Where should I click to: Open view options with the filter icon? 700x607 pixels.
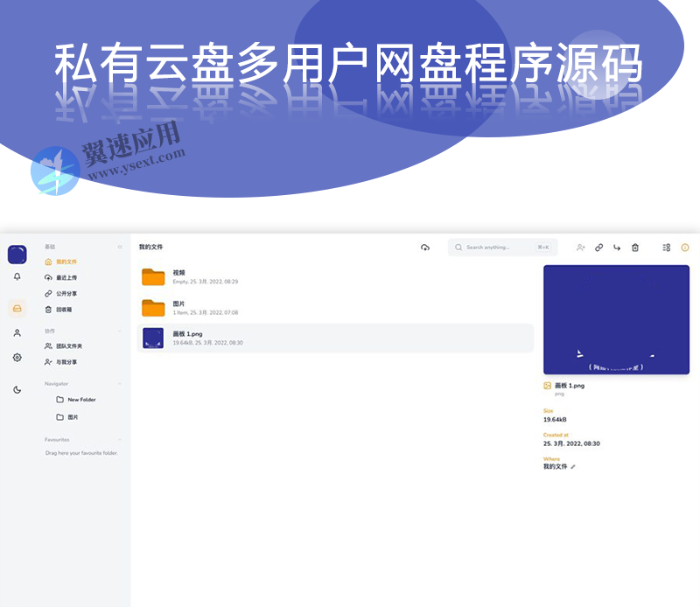click(x=665, y=248)
